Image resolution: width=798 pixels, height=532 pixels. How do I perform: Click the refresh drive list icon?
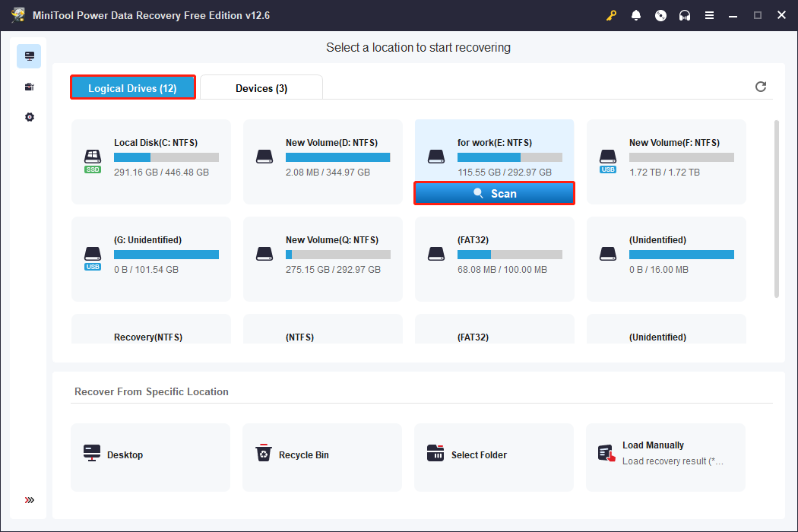pyautogui.click(x=761, y=87)
